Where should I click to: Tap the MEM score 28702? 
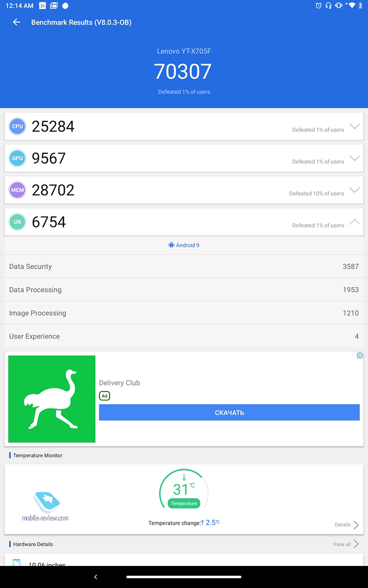(x=53, y=190)
